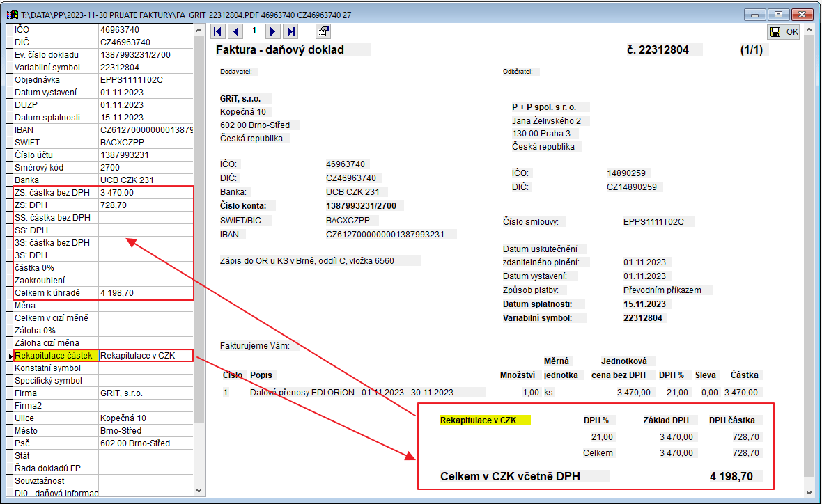Select the Variabilní symbol value in the field list
822x504 pixels.
(146, 68)
